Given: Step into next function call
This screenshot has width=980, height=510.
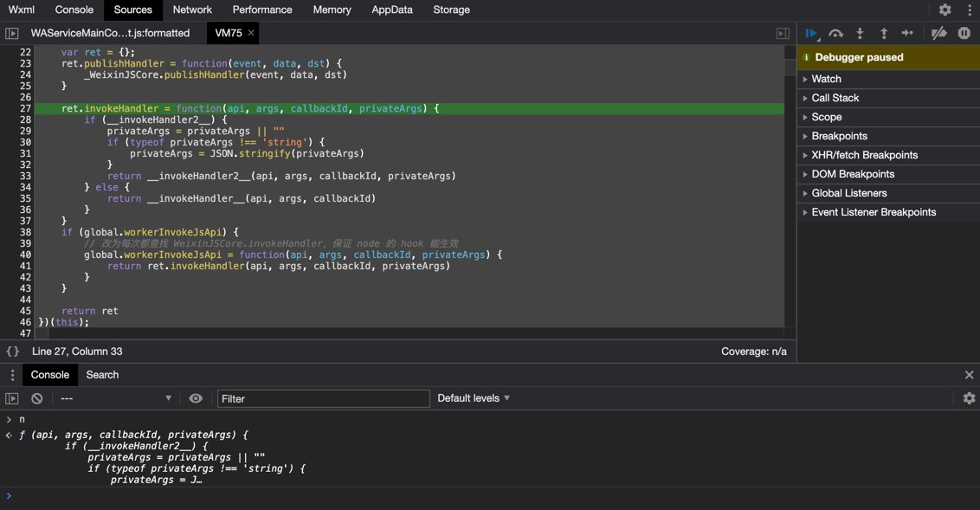Looking at the screenshot, I should [x=860, y=33].
